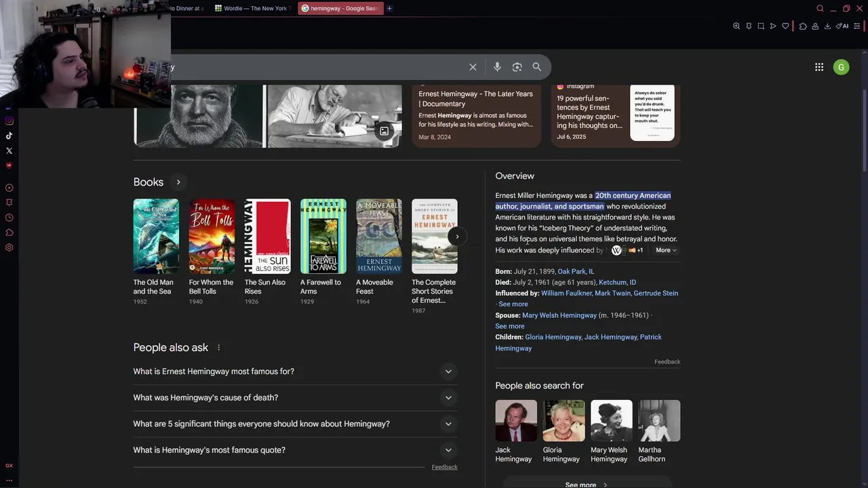Open the Mary Welsh Hemingway spouse link
This screenshot has width=868, height=488.
pyautogui.click(x=559, y=315)
